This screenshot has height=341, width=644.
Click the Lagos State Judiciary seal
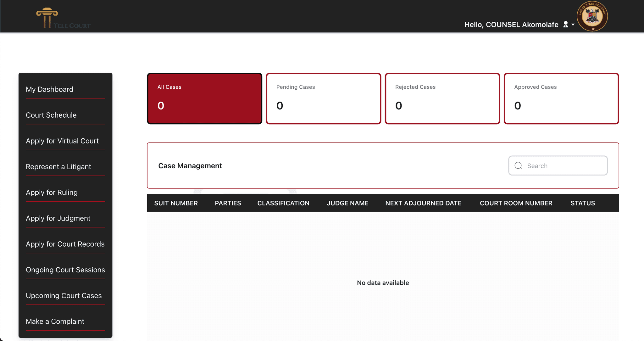coord(592,16)
